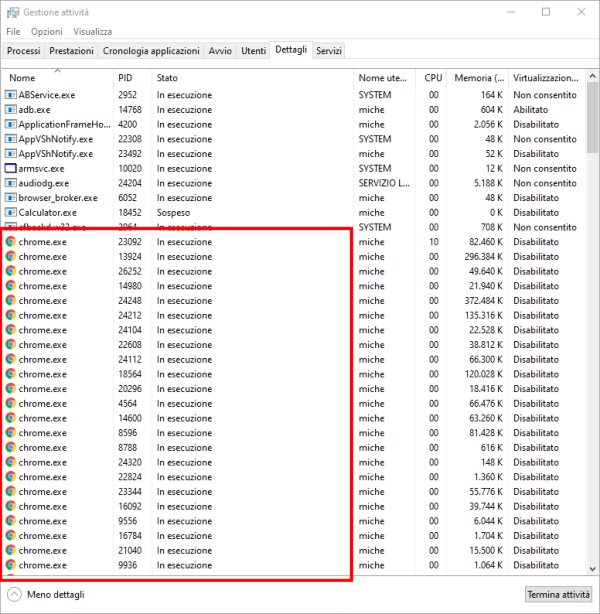Click Chrome icon for PID 8788
This screenshot has height=614, width=600.
coord(11,447)
